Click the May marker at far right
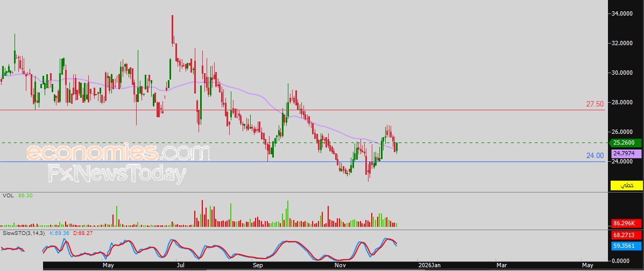This screenshot has height=271, width=644. 588,266
